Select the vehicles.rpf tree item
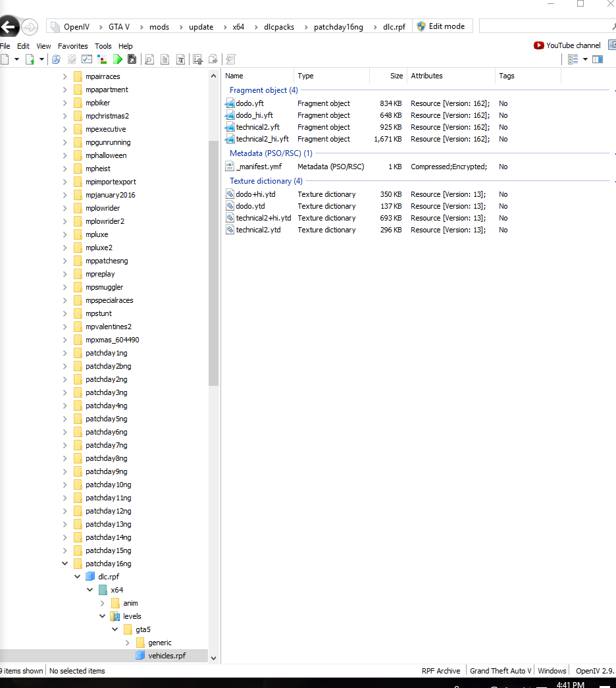The height and width of the screenshot is (688, 616). (167, 656)
